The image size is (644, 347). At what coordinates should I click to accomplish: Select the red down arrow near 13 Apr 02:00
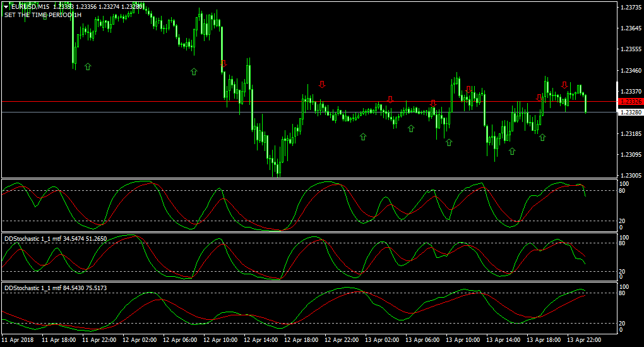pos(390,99)
